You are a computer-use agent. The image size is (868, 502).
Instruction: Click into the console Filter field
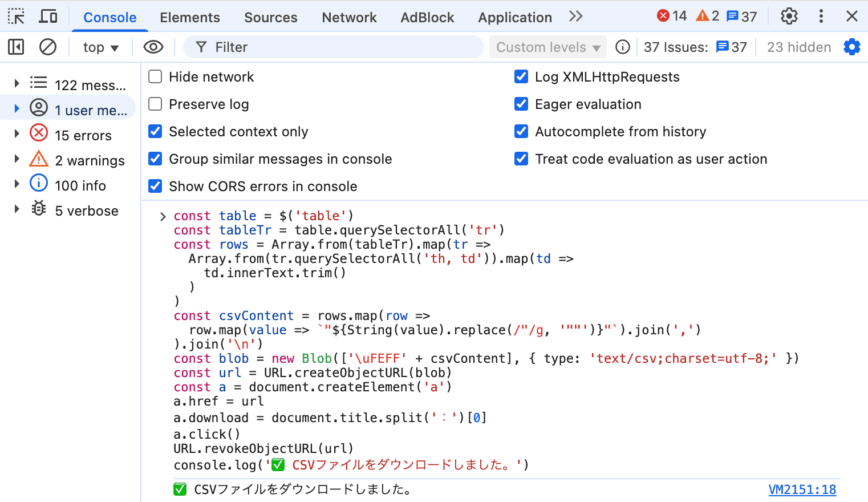342,47
